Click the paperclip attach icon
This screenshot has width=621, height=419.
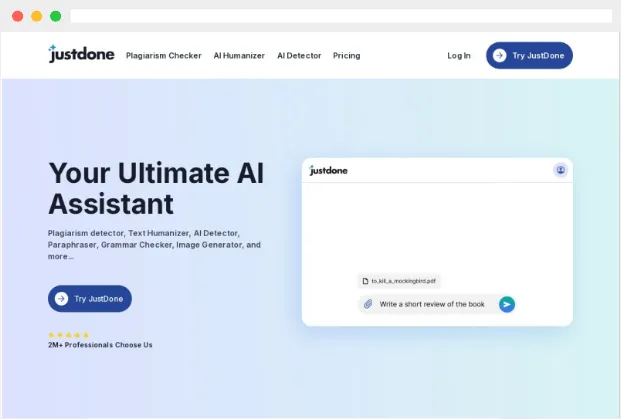click(368, 304)
